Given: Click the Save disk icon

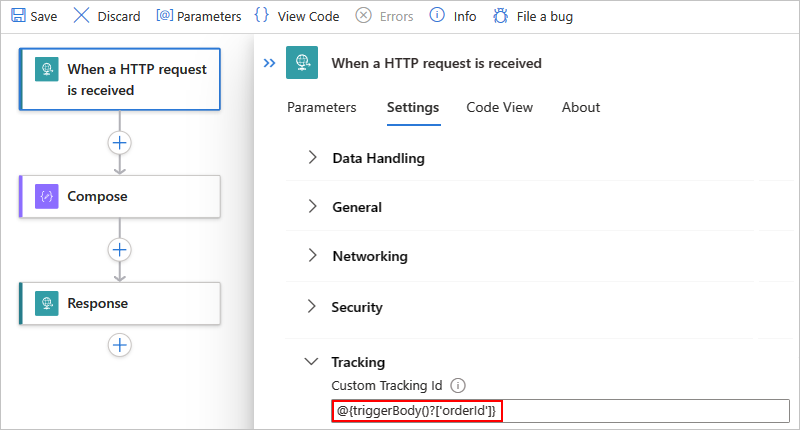Looking at the screenshot, I should click(17, 16).
